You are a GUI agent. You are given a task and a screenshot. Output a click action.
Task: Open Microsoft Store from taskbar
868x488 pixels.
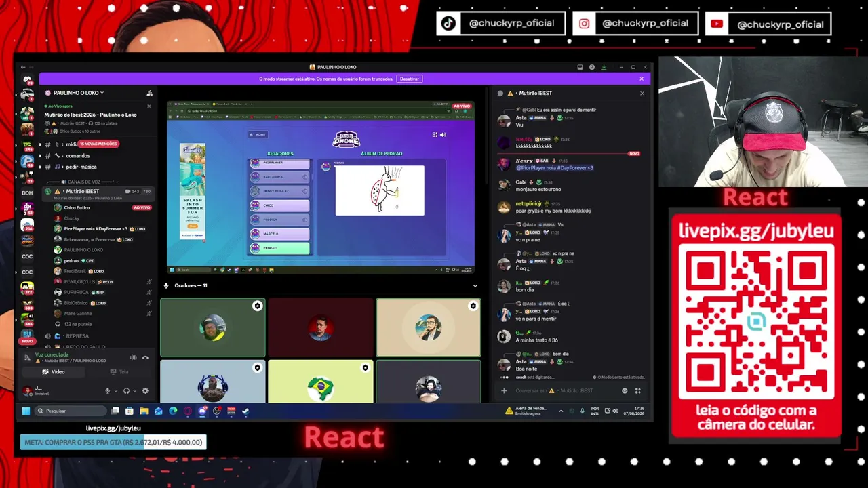130,411
